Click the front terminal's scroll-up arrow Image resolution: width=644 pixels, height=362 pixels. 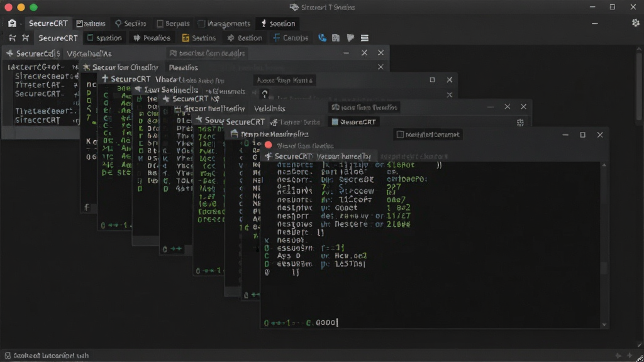(604, 165)
